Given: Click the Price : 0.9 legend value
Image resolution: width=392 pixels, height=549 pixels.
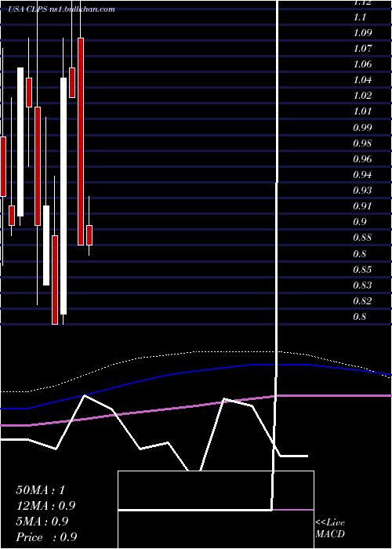Looking at the screenshot, I should click(x=46, y=537).
